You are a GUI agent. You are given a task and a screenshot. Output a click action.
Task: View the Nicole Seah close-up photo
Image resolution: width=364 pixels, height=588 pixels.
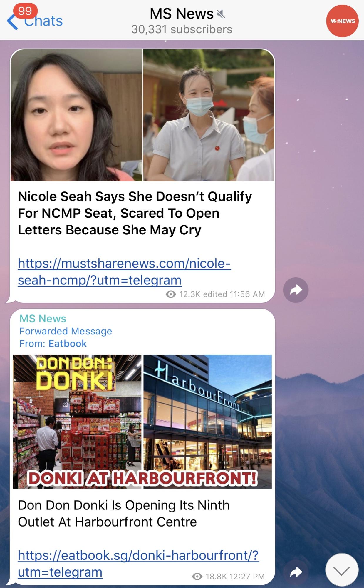(x=76, y=115)
